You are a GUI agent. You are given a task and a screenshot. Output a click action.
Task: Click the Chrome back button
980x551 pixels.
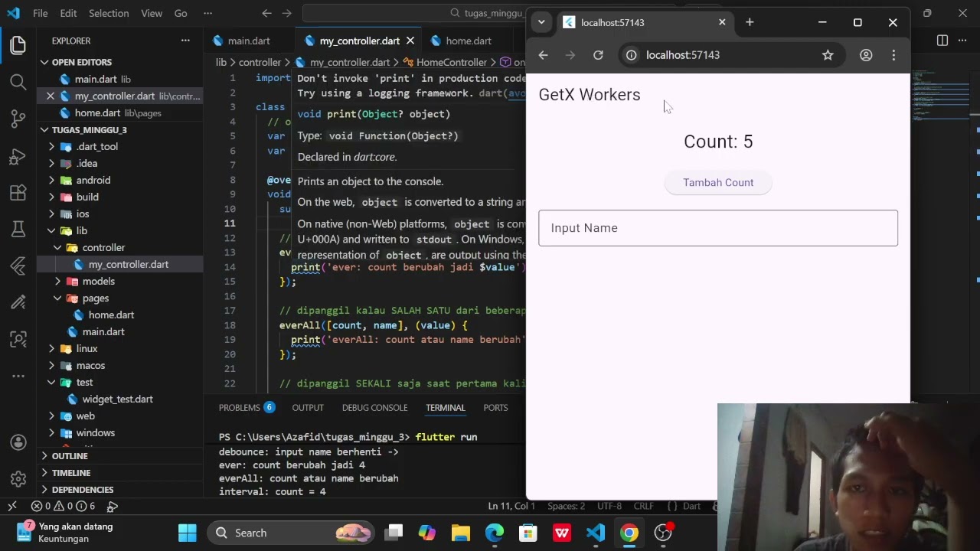[x=543, y=55]
